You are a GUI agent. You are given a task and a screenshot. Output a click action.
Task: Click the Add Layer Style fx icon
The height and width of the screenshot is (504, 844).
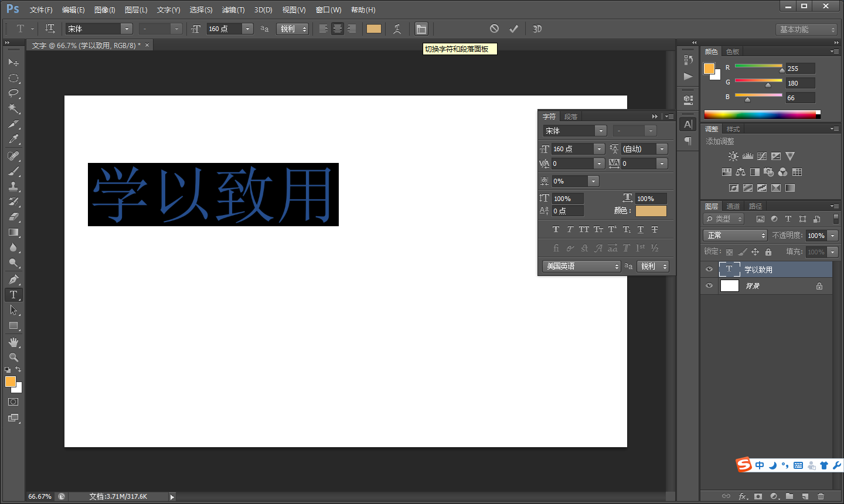pyautogui.click(x=743, y=496)
